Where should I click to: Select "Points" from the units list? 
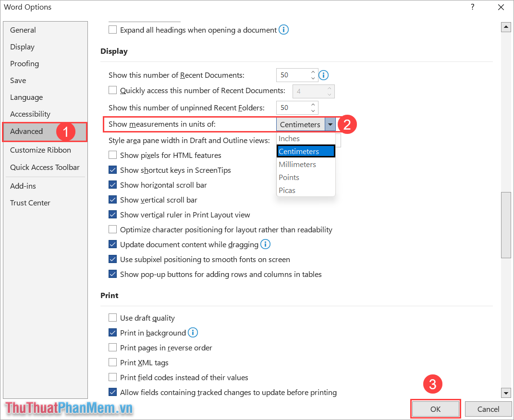click(x=289, y=177)
